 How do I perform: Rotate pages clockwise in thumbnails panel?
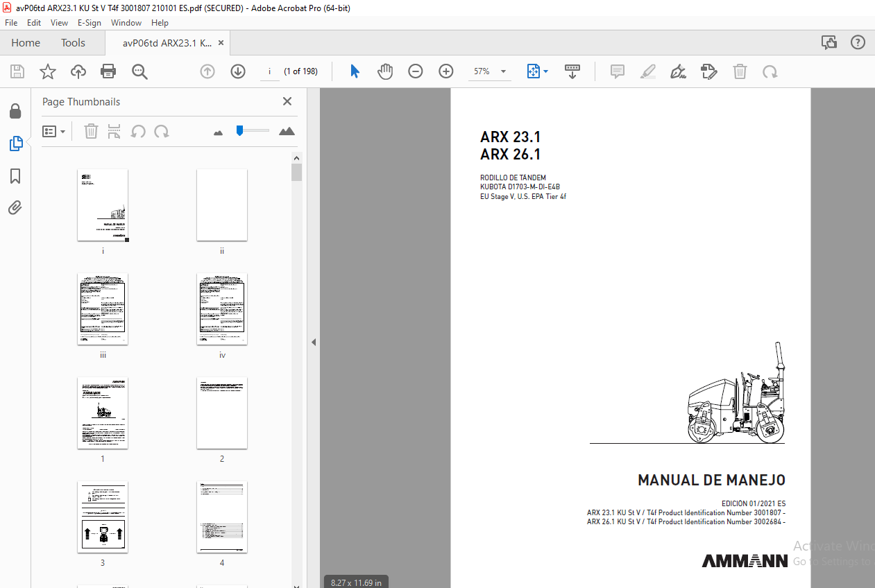pos(162,131)
